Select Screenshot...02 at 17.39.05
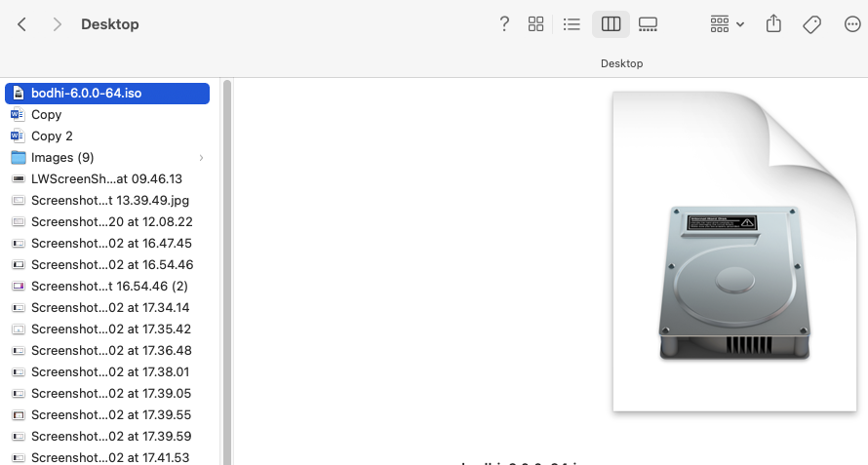The width and height of the screenshot is (868, 465). (x=107, y=394)
